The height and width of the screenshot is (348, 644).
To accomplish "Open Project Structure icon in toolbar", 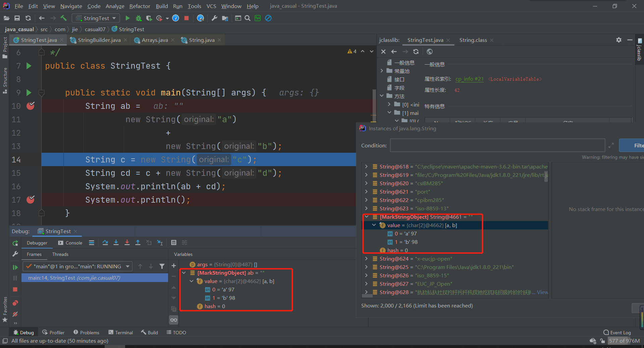I will [x=225, y=18].
